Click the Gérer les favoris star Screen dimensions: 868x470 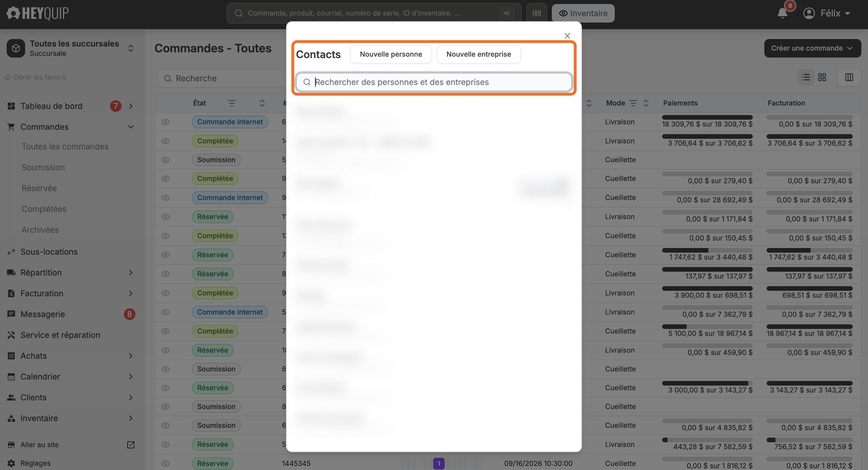pyautogui.click(x=8, y=77)
